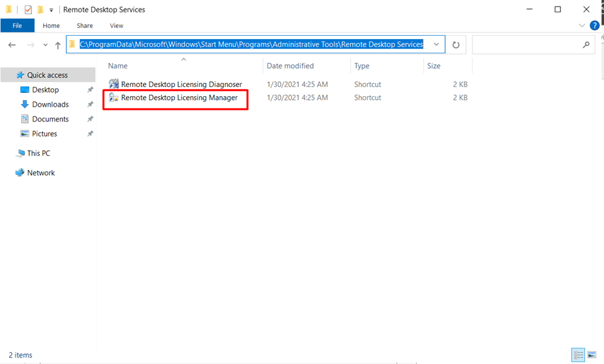Open Downloads in the navigation pane

51,104
